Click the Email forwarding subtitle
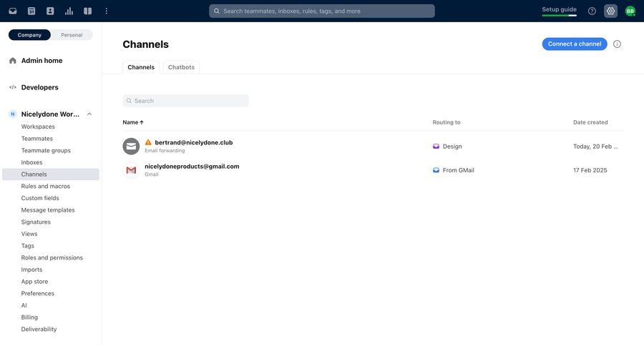The height and width of the screenshot is (346, 644). point(165,151)
